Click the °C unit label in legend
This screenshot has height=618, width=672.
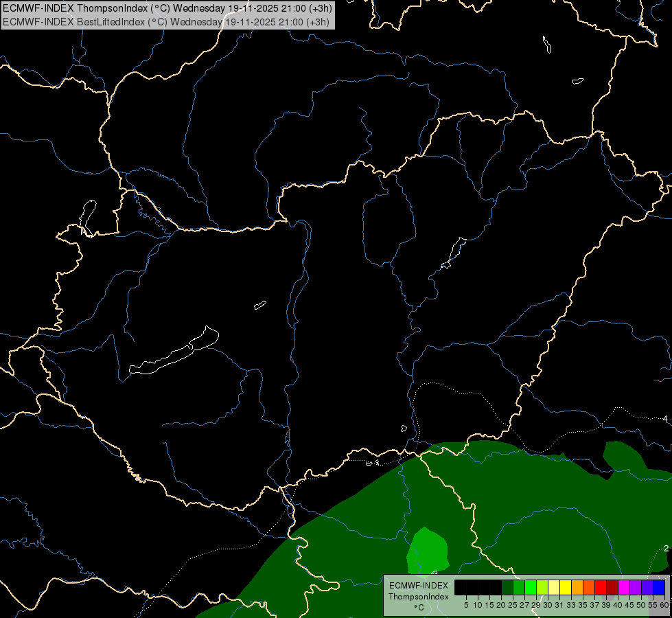click(x=419, y=608)
